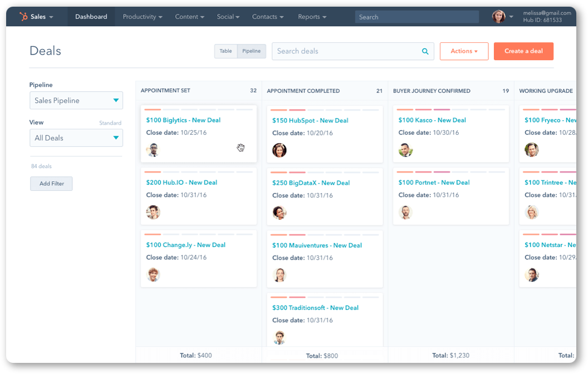Screen dimensions: 588x374
Task: Open the Productivity menu
Action: tap(143, 17)
